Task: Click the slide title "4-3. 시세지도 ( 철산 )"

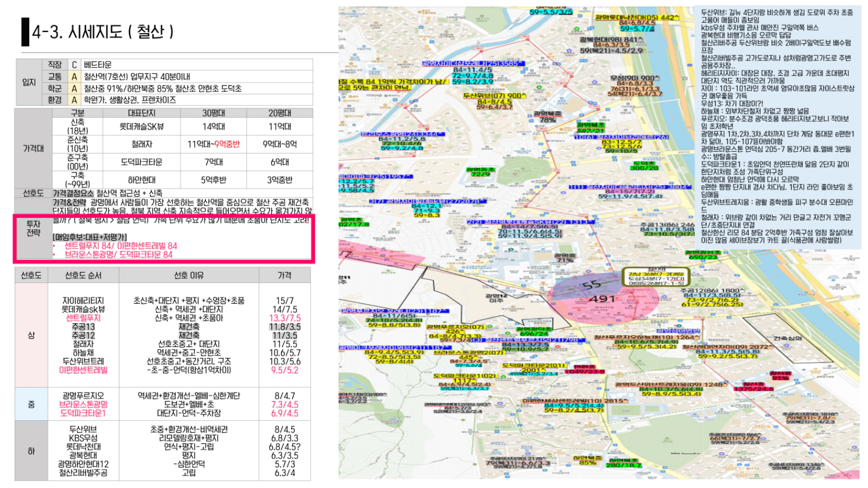Action: click(103, 31)
